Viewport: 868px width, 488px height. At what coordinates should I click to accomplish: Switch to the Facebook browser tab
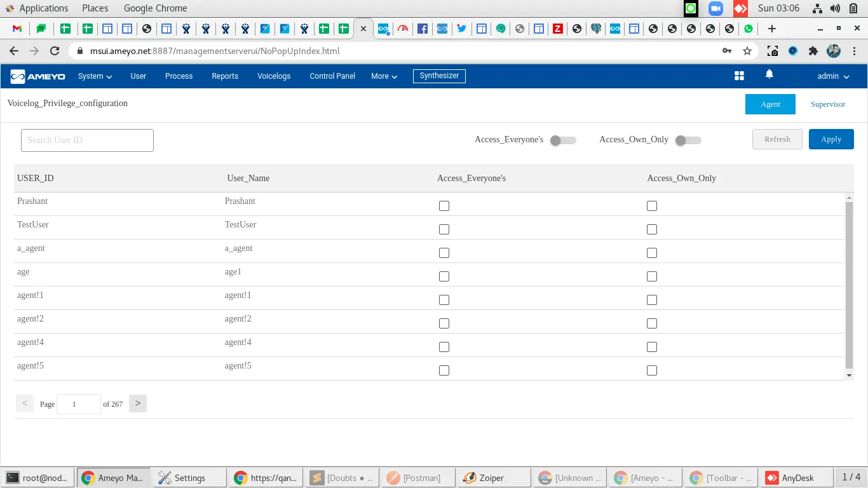click(423, 29)
